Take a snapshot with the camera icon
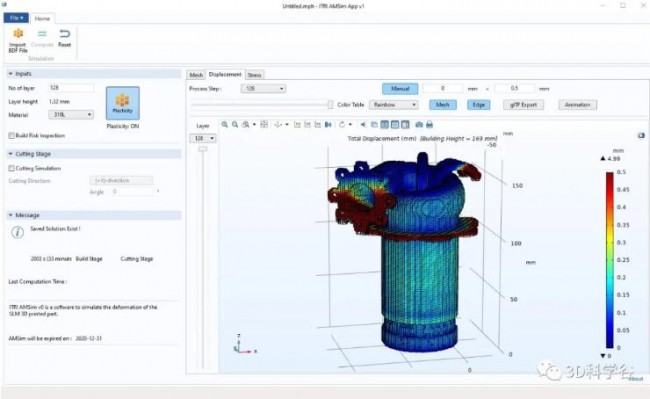Viewport: 650px width, 399px height. (x=419, y=125)
